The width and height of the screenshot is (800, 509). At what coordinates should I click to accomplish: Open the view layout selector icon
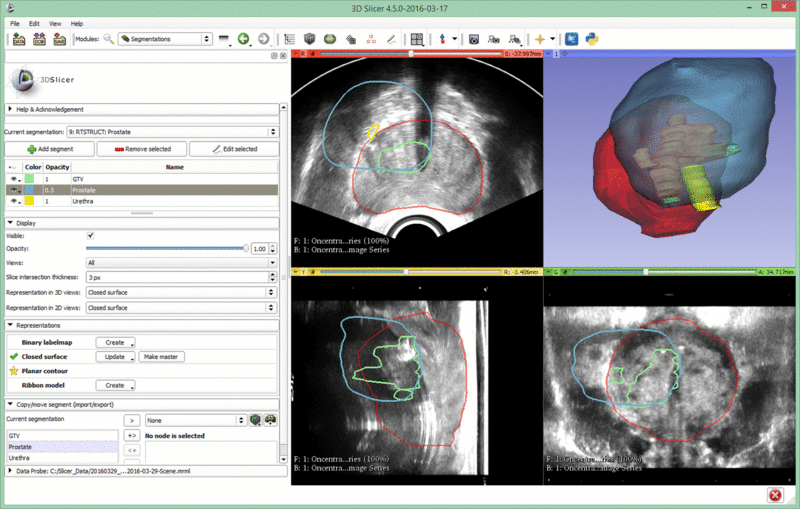pos(417,39)
